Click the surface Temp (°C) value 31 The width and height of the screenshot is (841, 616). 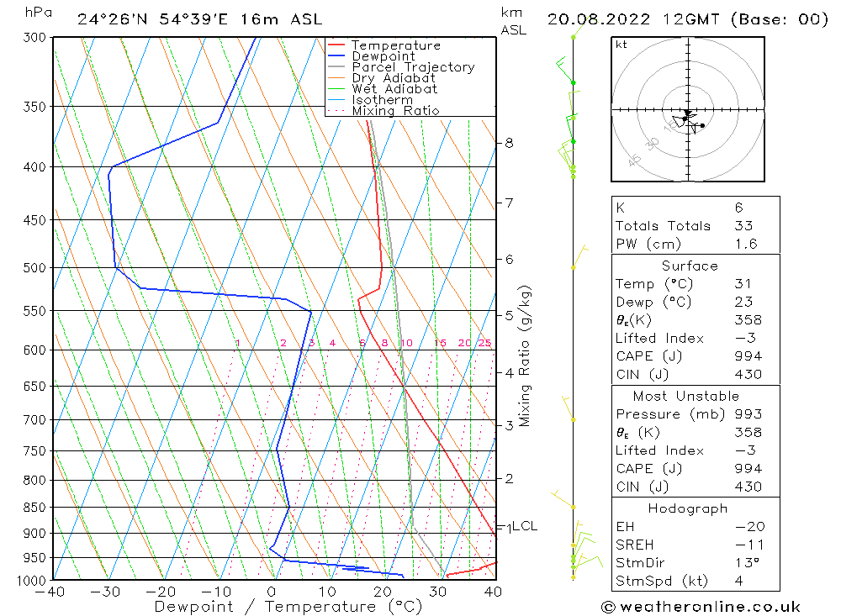click(x=743, y=283)
